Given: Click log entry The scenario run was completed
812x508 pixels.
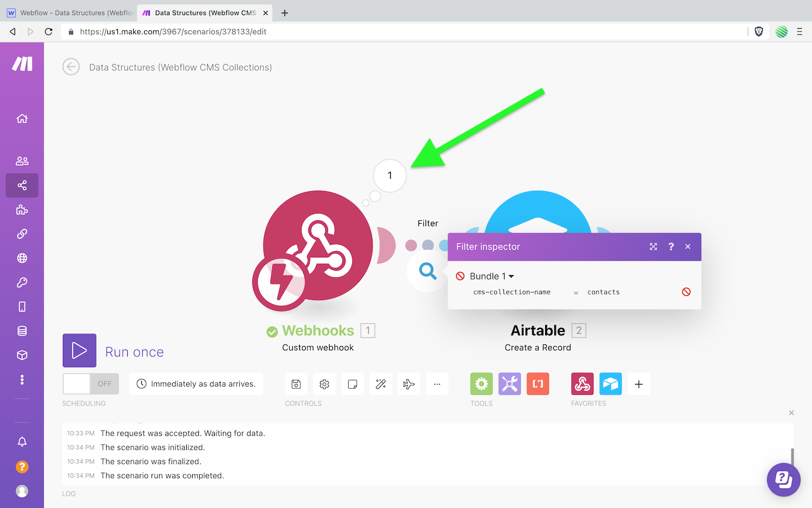Looking at the screenshot, I should tap(162, 476).
